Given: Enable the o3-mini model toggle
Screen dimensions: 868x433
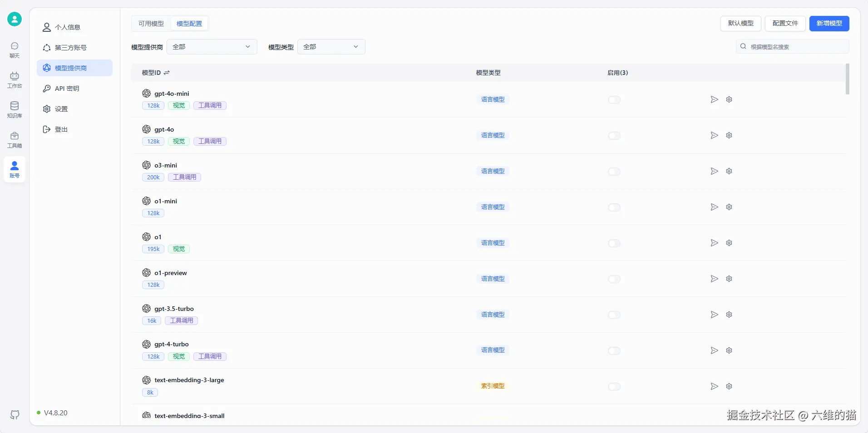Looking at the screenshot, I should click(x=614, y=172).
